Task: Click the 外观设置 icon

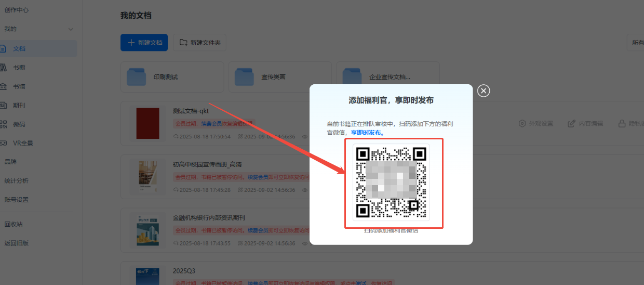Action: [x=522, y=123]
